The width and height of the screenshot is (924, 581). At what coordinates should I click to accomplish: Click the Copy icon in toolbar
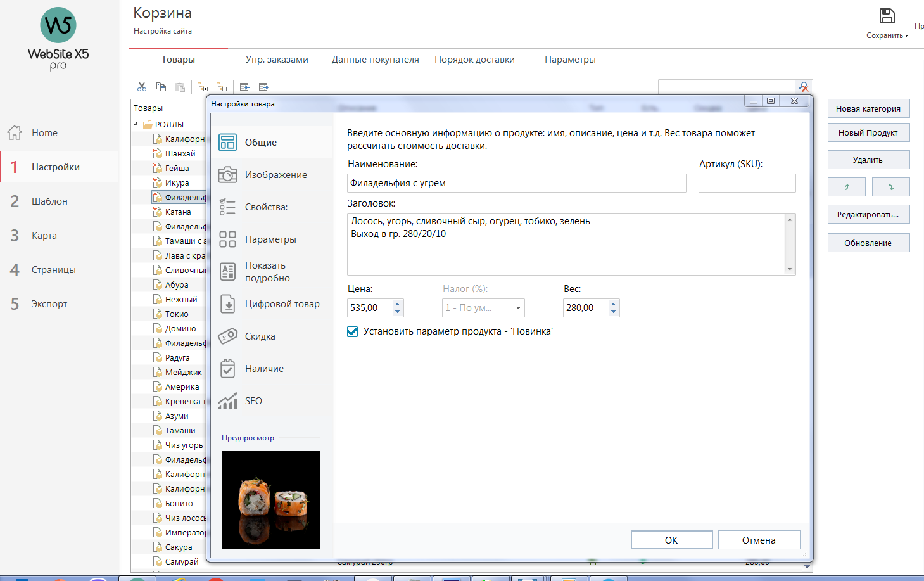point(161,87)
